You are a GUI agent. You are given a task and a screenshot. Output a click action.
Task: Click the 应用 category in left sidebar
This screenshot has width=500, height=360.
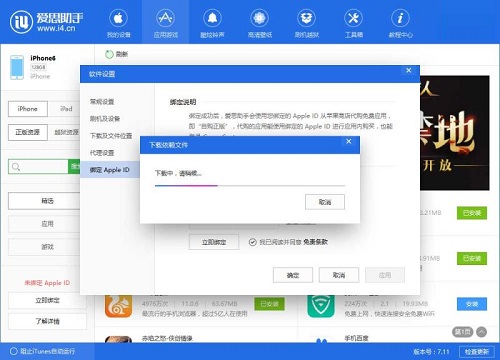click(x=44, y=224)
